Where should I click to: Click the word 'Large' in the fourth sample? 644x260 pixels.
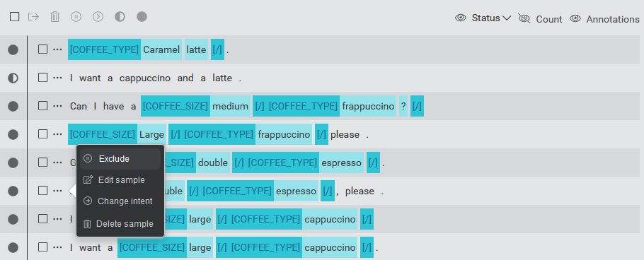pyautogui.click(x=151, y=134)
